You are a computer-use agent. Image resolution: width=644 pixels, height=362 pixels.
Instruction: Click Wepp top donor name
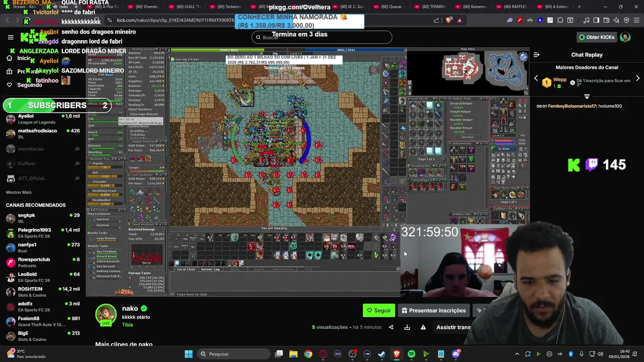click(x=559, y=79)
